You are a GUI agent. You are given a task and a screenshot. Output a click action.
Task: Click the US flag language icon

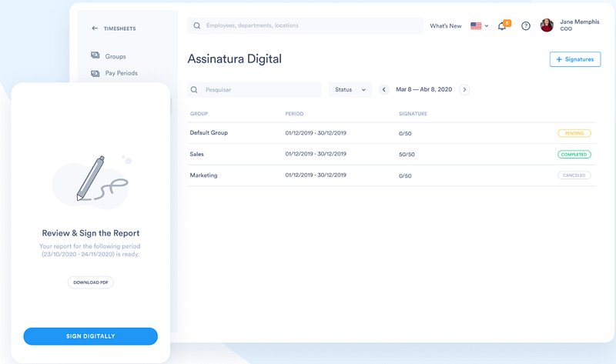[476, 26]
